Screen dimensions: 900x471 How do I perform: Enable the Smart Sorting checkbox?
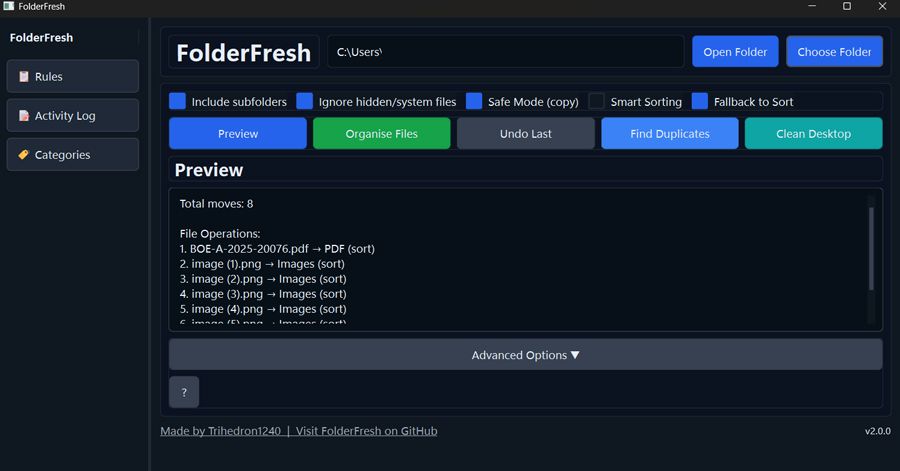(596, 101)
